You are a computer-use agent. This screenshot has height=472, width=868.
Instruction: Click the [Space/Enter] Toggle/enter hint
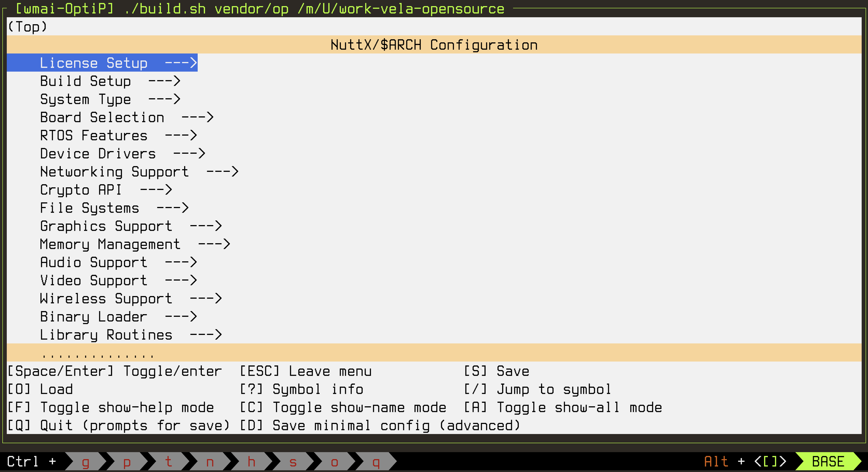(x=115, y=371)
